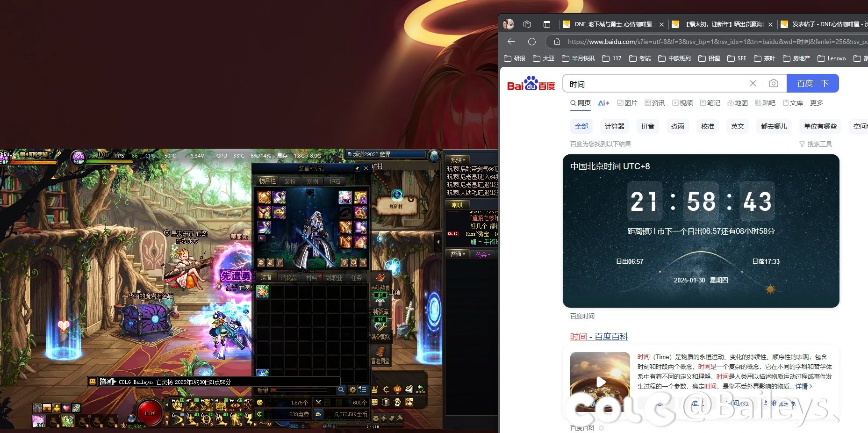Click the 幻化 equipment slot icon
This screenshot has height=433, width=868.
click(x=345, y=197)
